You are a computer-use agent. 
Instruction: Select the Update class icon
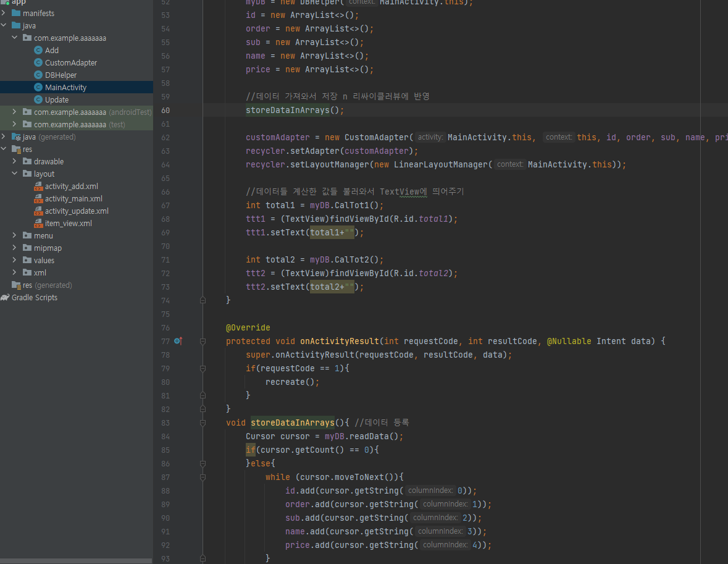[38, 99]
